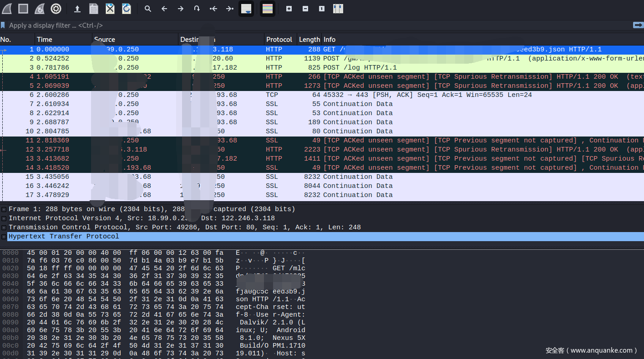The width and height of the screenshot is (644, 359).
Task: Open the capture options gear icon
Action: (56, 8)
